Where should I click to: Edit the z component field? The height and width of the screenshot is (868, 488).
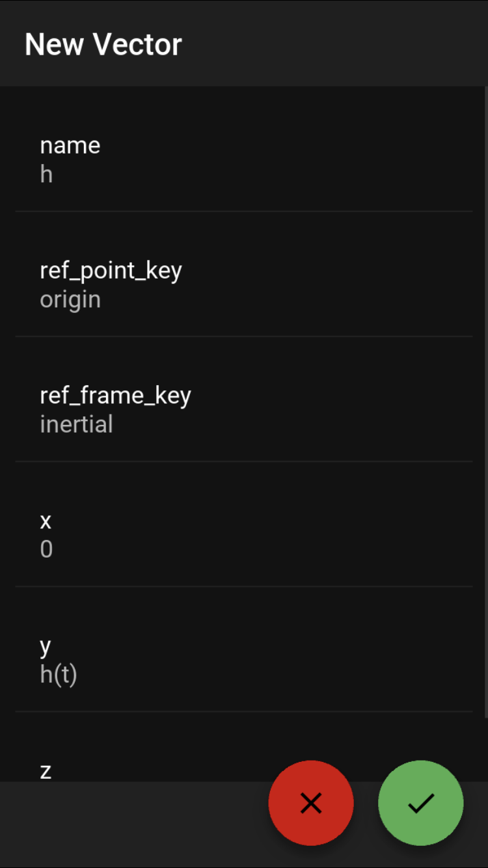(244, 747)
